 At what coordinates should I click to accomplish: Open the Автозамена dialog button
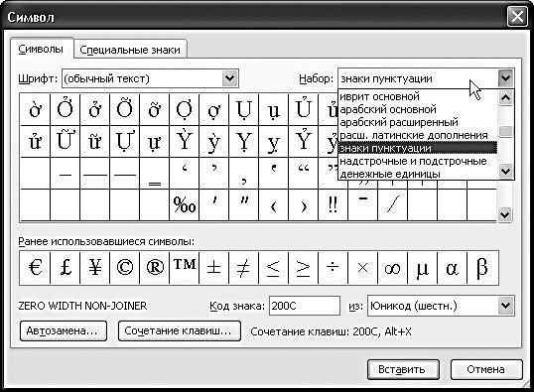pyautogui.click(x=64, y=330)
